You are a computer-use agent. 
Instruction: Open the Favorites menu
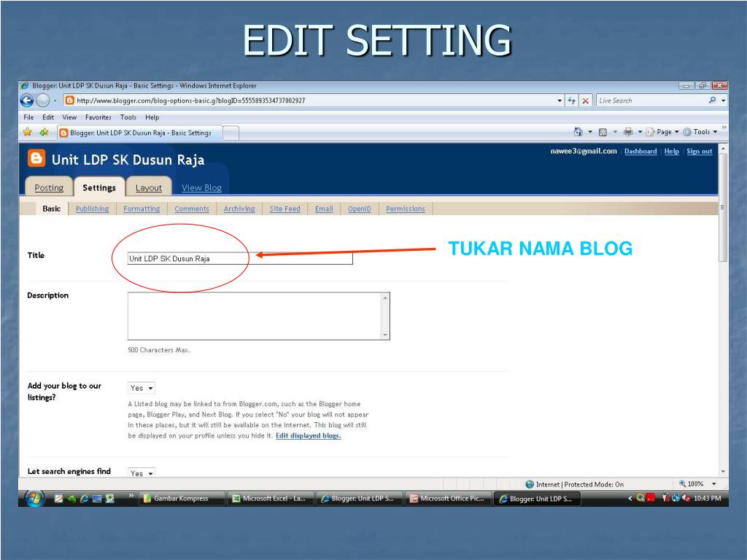tap(98, 117)
